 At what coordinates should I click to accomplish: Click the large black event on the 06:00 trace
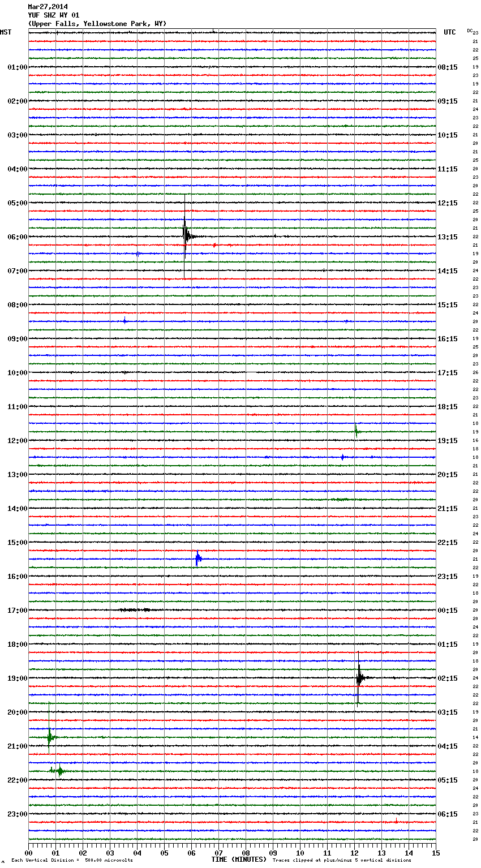[186, 236]
